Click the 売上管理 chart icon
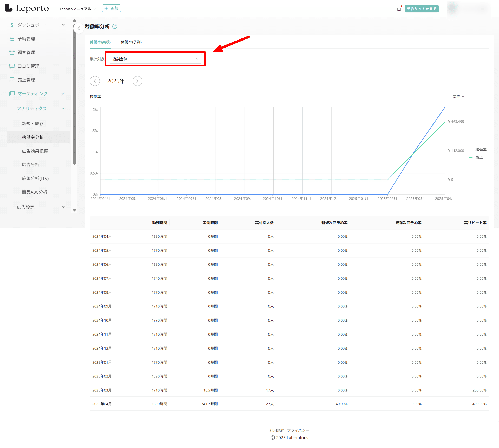499x448 pixels. pyautogui.click(x=12, y=80)
